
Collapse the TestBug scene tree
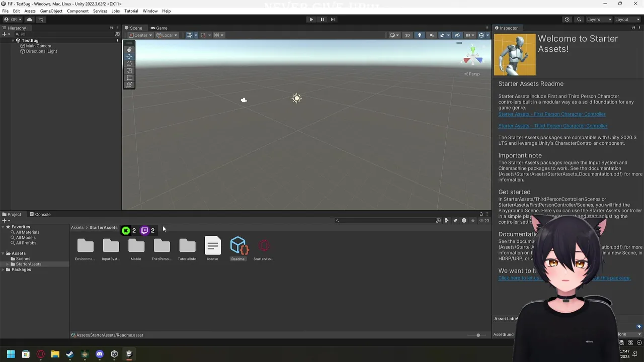click(x=13, y=40)
